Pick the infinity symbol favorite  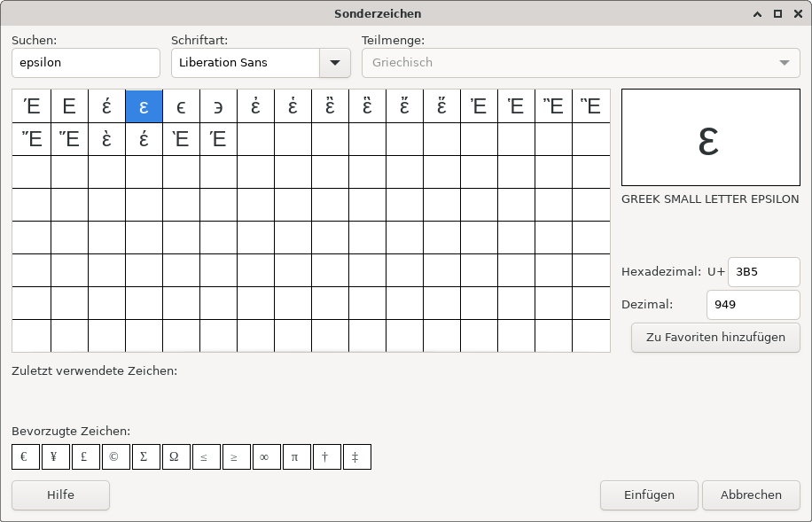pyautogui.click(x=267, y=456)
